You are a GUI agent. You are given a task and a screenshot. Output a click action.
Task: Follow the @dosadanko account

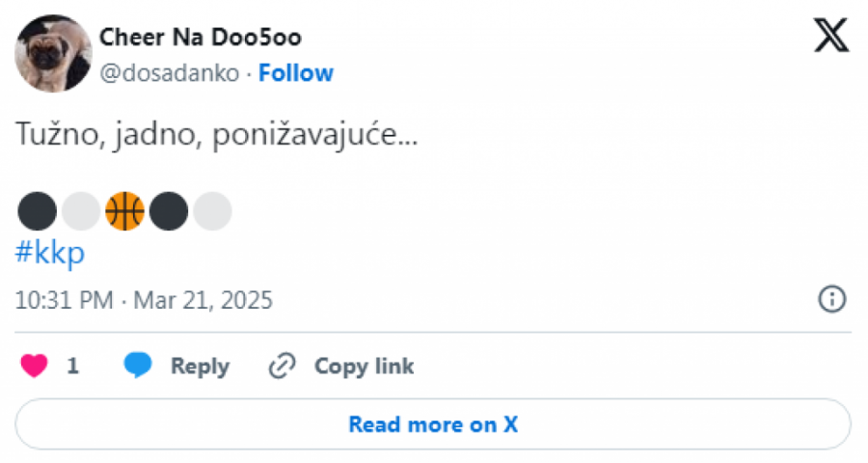295,73
